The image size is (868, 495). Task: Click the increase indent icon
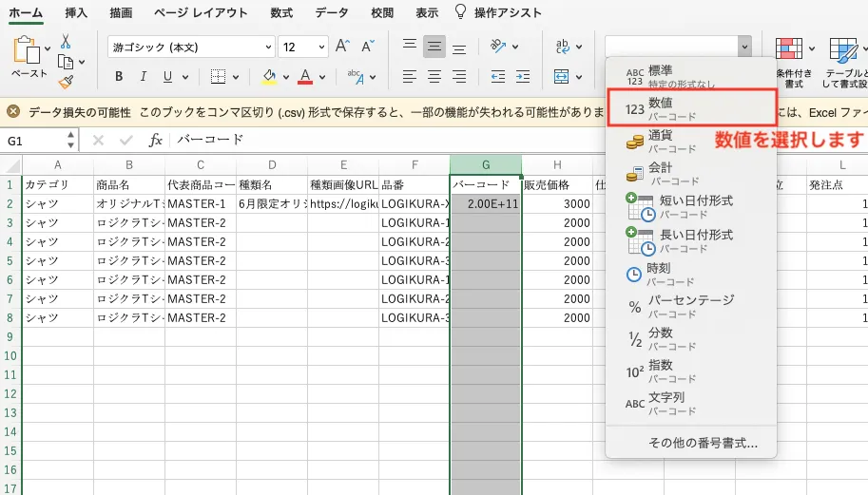[x=521, y=77]
